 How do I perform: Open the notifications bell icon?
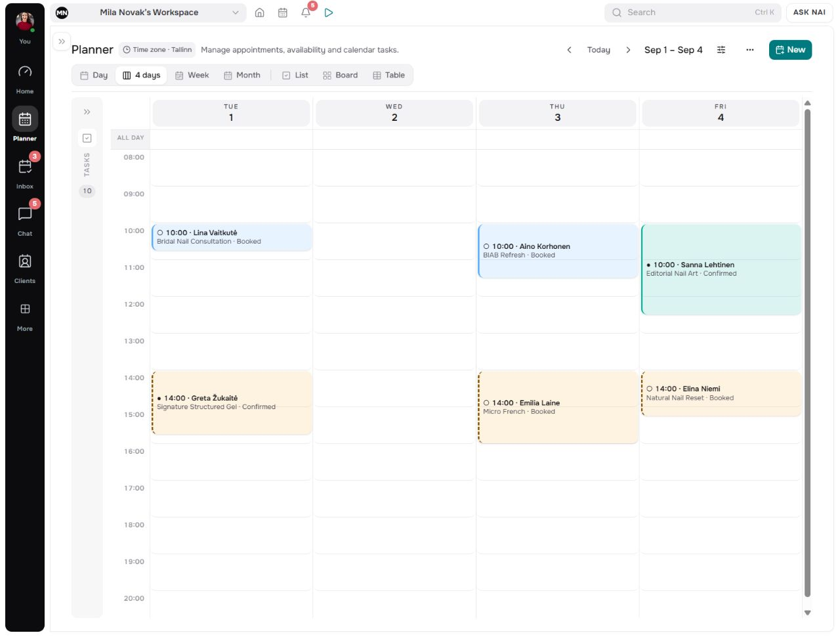[x=306, y=12]
